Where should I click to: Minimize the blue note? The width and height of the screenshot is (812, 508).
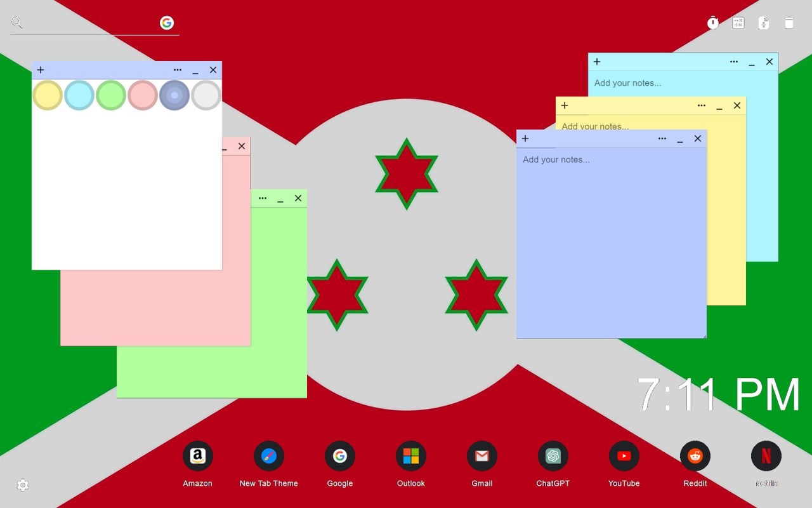(x=680, y=139)
